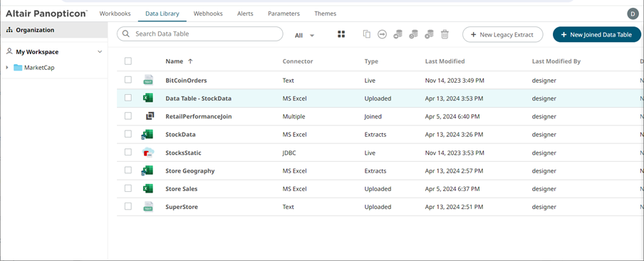Image resolution: width=644 pixels, height=261 pixels.
Task: Click the trash delete icon
Action: pos(445,34)
